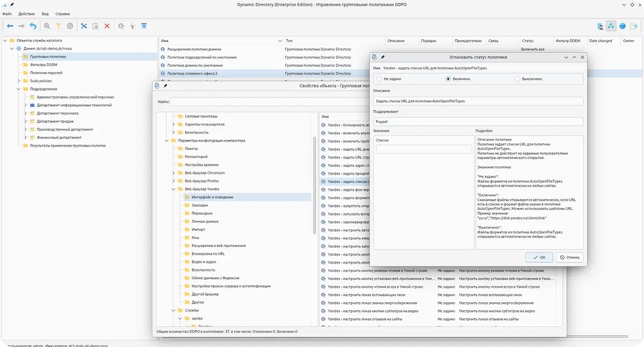Click the scissors cut icon

84,26
